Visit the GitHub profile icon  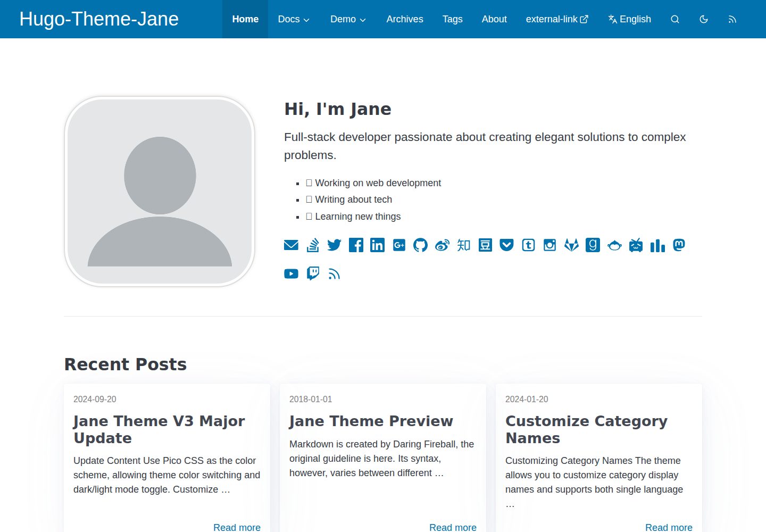(x=420, y=245)
